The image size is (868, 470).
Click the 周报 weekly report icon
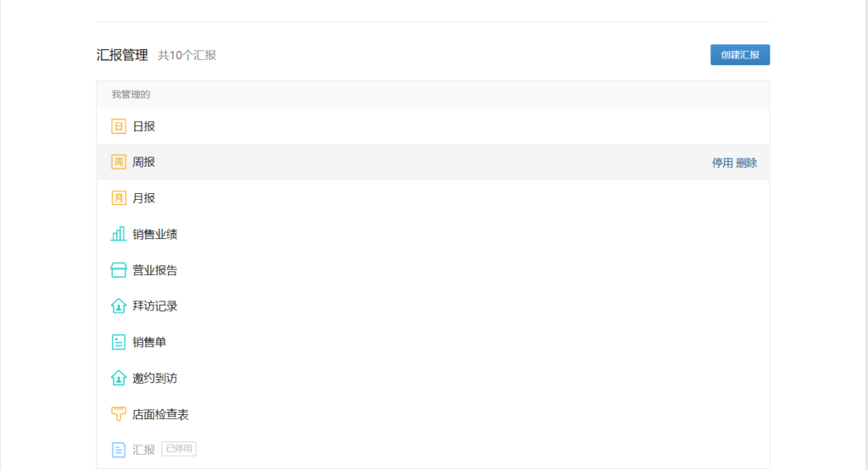pos(119,162)
